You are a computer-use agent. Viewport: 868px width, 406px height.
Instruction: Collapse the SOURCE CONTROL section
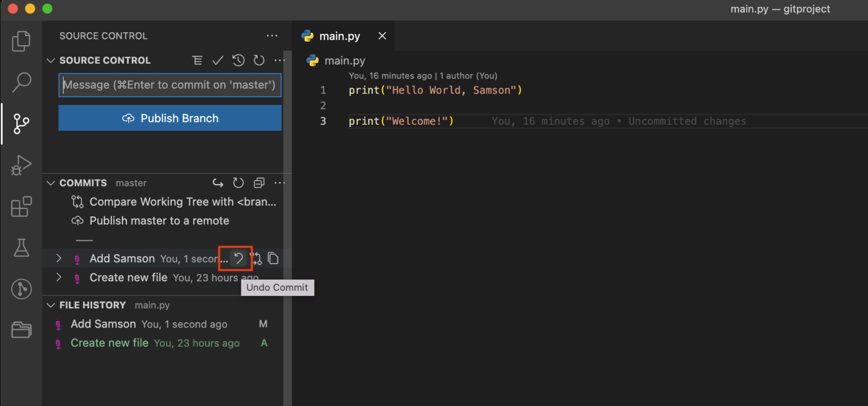51,60
